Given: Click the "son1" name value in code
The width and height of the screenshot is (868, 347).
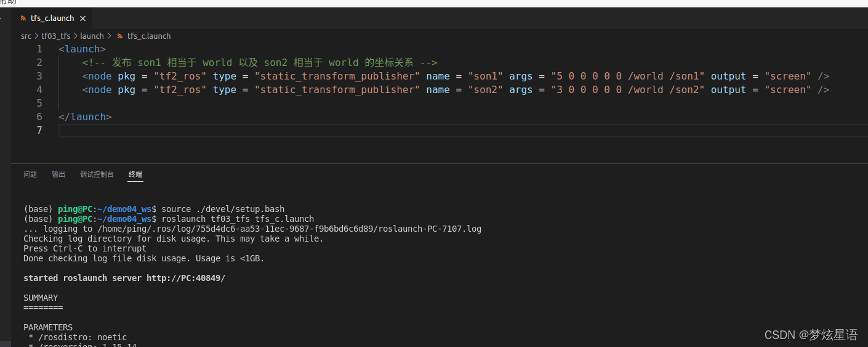Looking at the screenshot, I should [485, 76].
